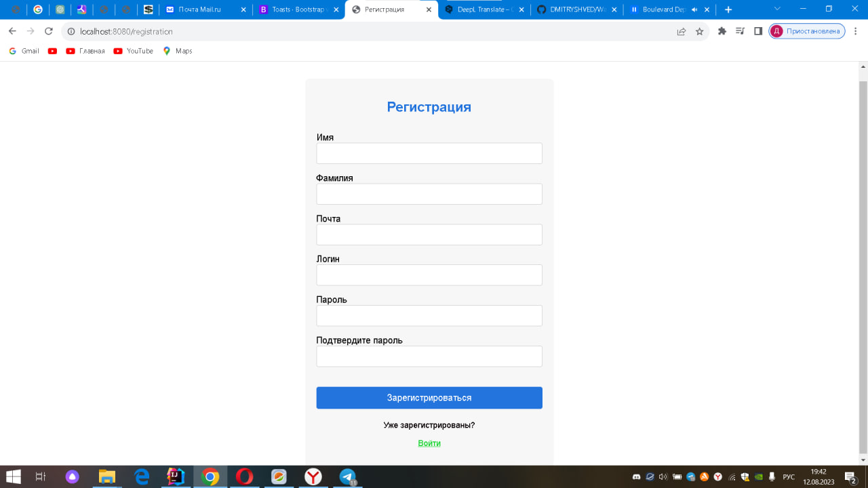Open the Gmail bookmark

(x=23, y=51)
